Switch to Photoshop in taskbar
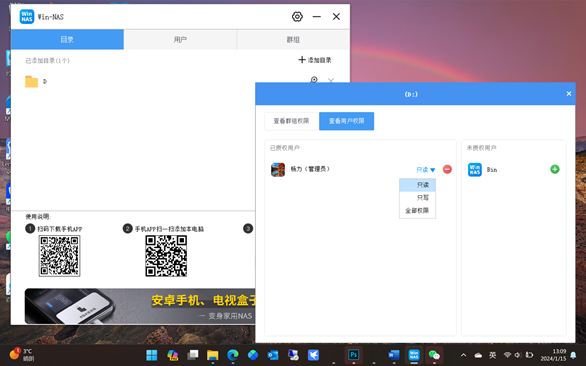 click(354, 355)
